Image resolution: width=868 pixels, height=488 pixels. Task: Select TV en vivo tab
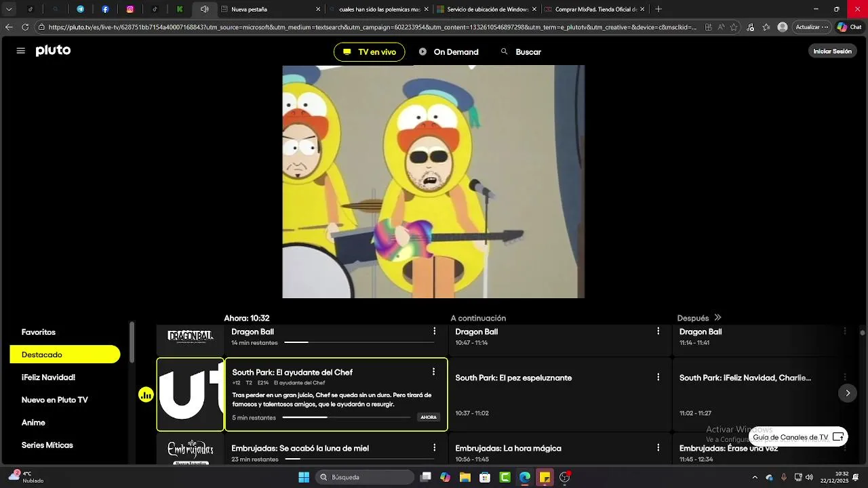[369, 52]
